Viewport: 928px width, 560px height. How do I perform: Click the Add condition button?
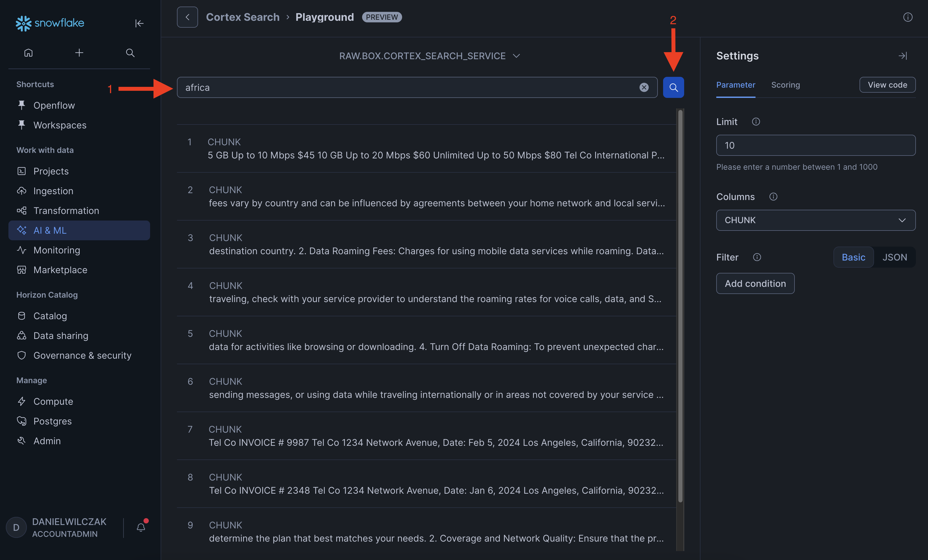pyautogui.click(x=755, y=283)
